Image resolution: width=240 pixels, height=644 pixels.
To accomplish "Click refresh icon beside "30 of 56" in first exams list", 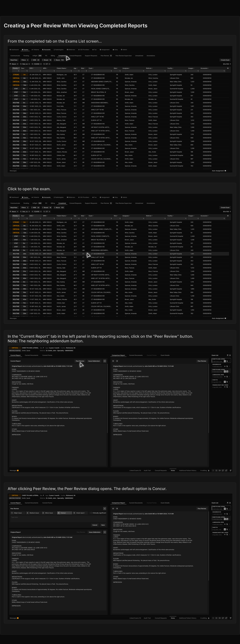I will click(230, 64).
